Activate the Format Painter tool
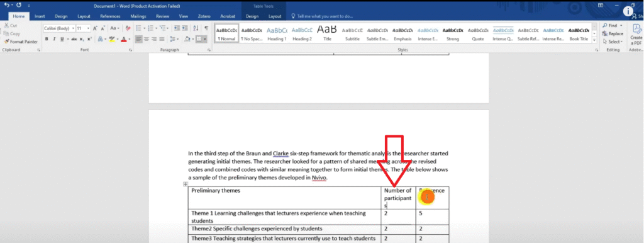 (21, 42)
